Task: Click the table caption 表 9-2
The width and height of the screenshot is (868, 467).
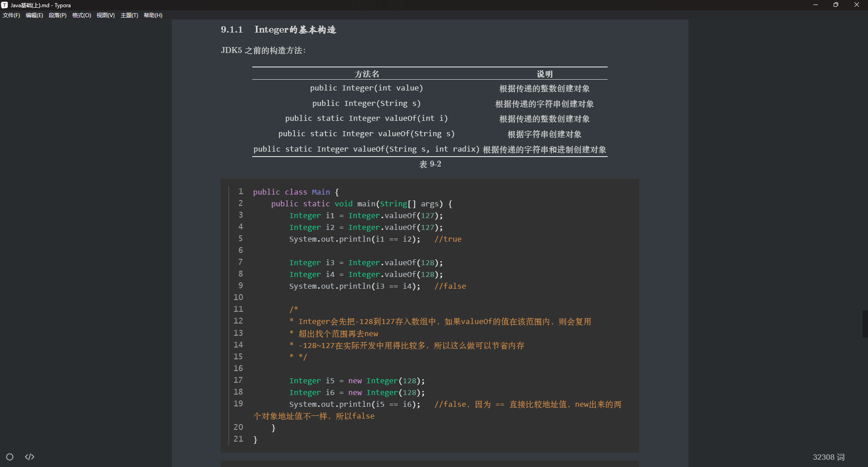Action: point(430,164)
